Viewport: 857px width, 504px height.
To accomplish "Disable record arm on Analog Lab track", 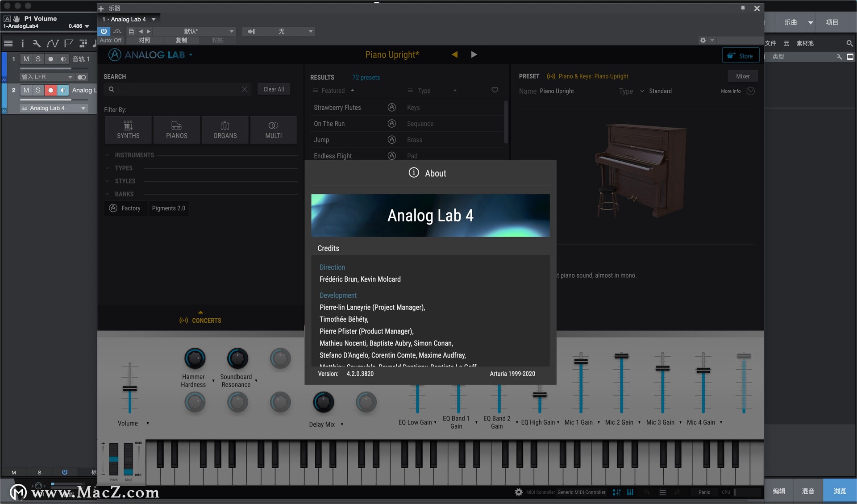I will [x=50, y=90].
